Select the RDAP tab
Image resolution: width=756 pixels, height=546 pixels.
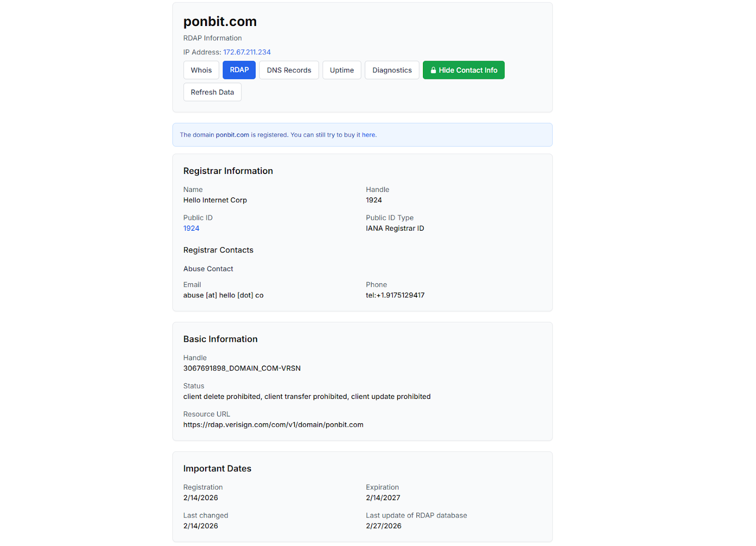coord(239,70)
